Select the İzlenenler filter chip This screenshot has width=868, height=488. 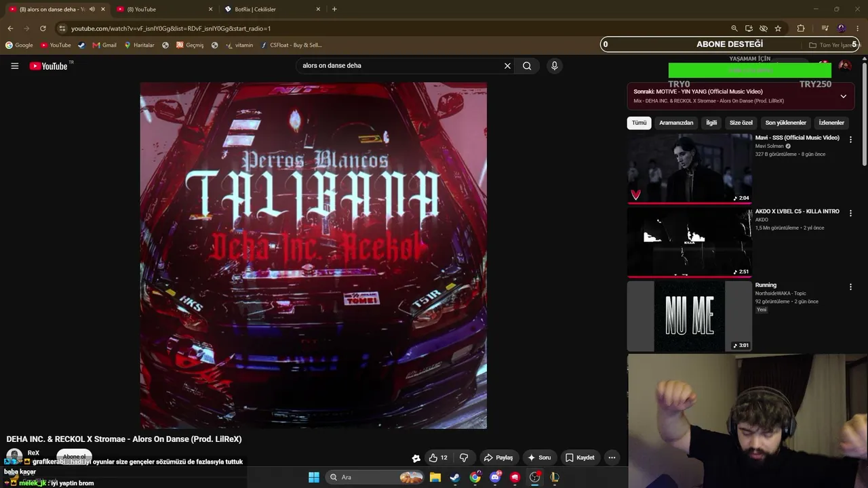point(831,123)
